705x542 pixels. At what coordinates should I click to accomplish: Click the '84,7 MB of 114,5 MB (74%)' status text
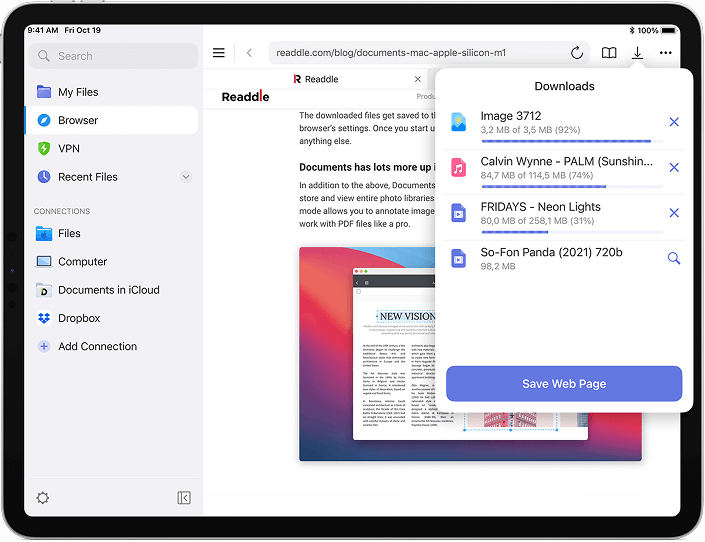537,175
